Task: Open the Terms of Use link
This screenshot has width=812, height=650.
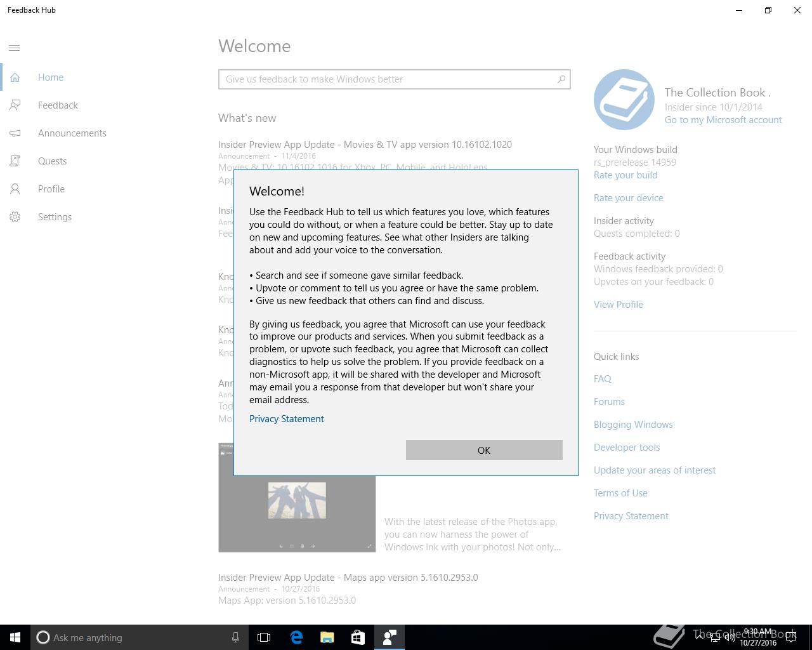Action: 620,493
